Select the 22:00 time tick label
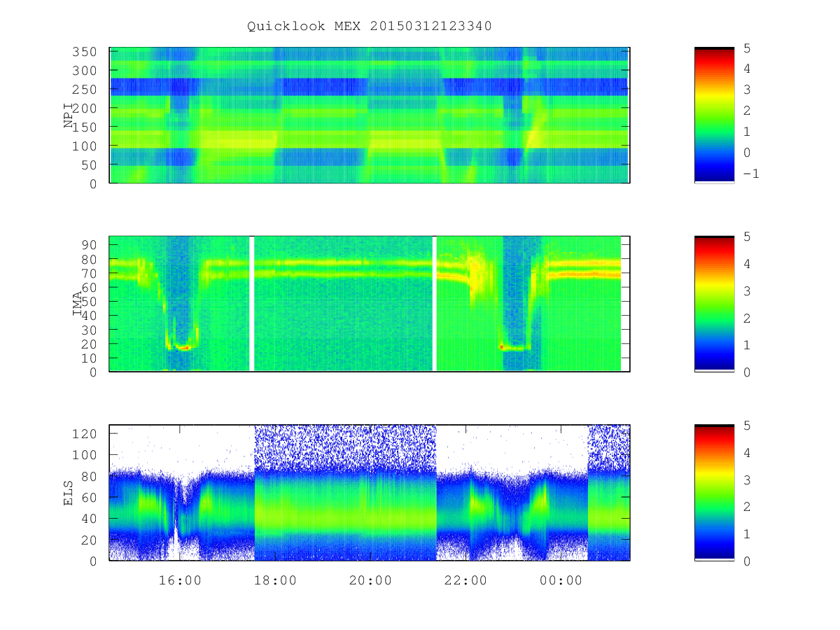 tap(465, 580)
